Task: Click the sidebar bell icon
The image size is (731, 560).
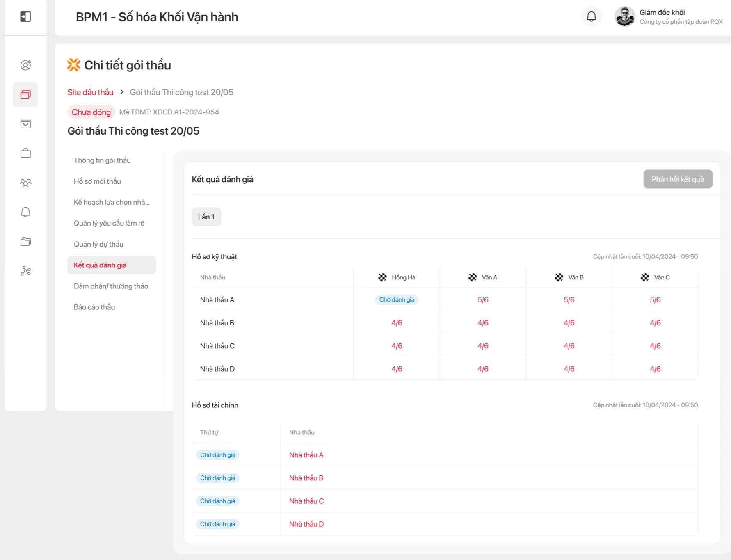Action: [x=25, y=212]
